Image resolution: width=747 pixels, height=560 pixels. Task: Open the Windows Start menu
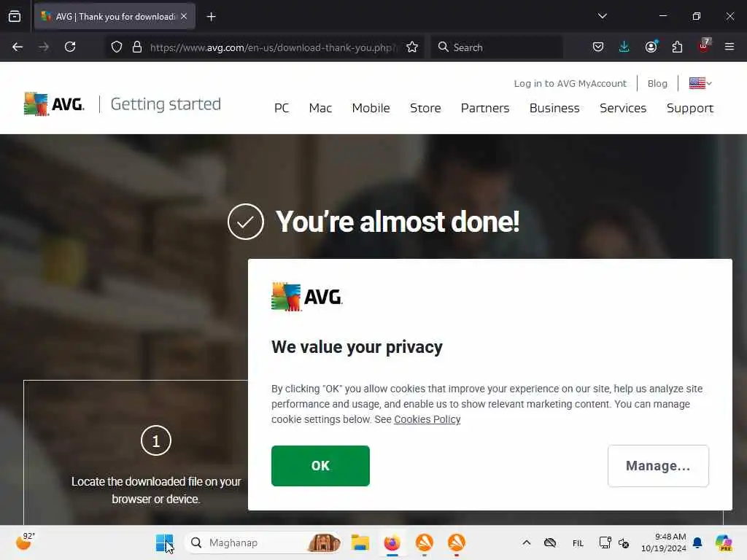164,542
